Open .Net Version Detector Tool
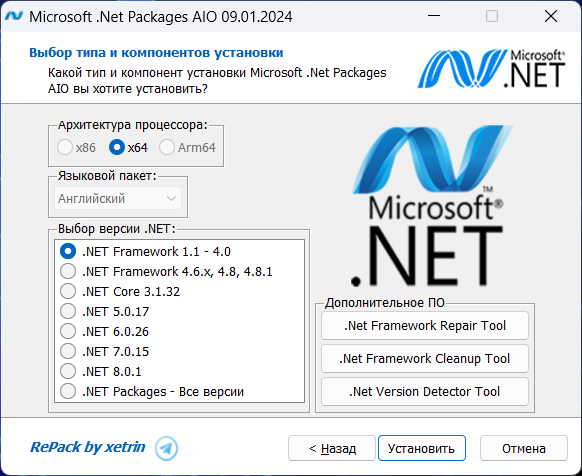Viewport: 582px width, 476px height. [x=425, y=392]
